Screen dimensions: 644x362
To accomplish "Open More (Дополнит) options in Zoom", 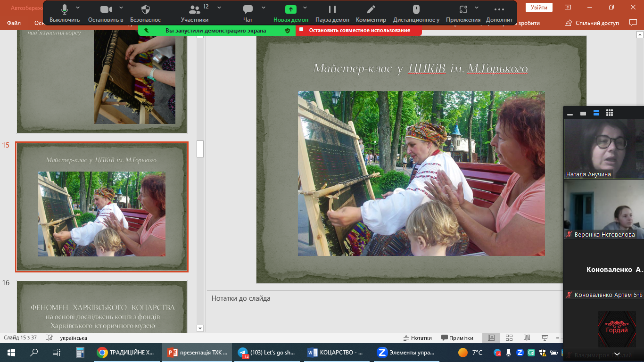I will tap(499, 13).
